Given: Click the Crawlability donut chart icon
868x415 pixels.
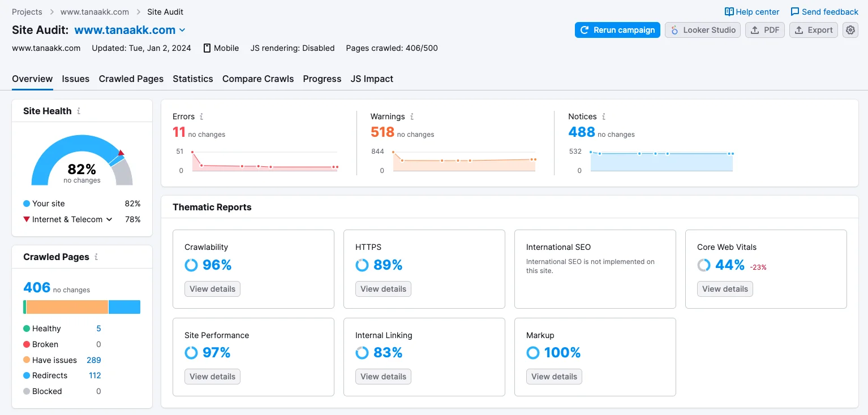Looking at the screenshot, I should pos(191,265).
